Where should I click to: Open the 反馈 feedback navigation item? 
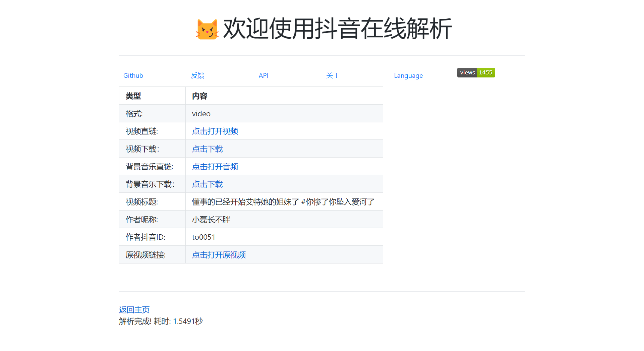197,75
